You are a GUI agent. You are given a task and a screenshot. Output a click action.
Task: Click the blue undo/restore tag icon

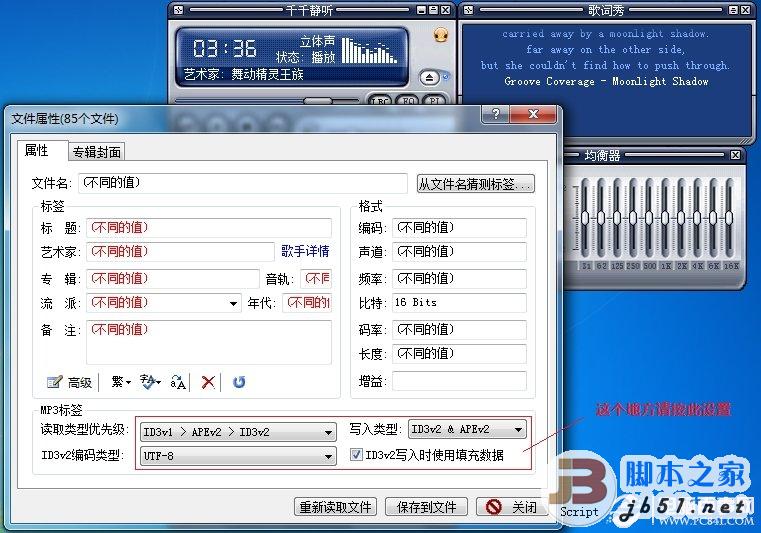point(239,383)
